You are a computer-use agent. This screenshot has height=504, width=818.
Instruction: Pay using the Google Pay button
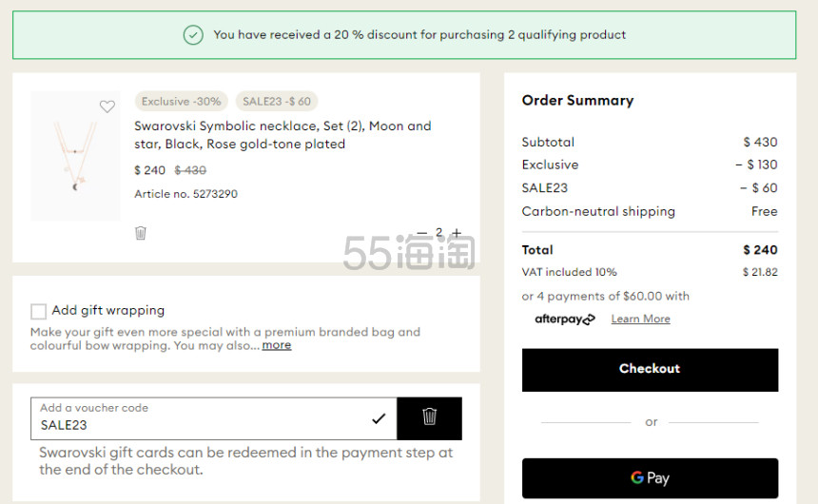(650, 478)
